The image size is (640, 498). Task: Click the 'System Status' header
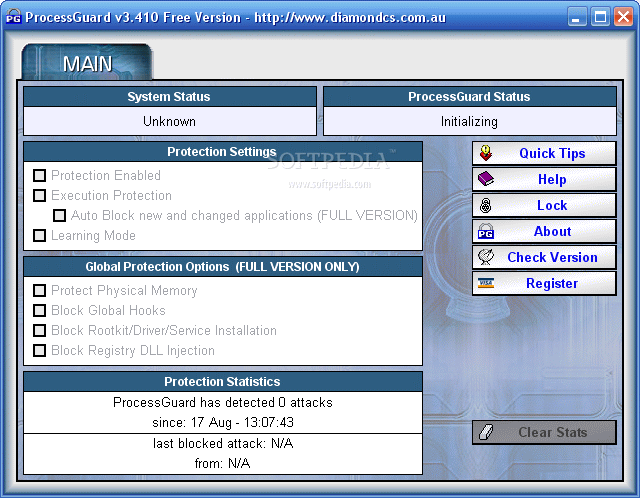[170, 97]
